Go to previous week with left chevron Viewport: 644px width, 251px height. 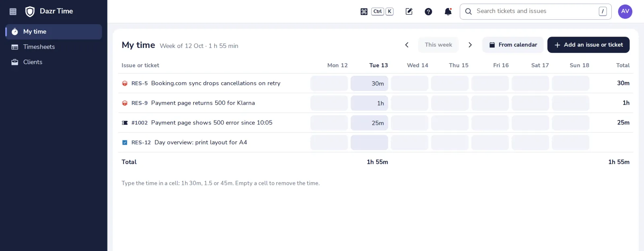407,45
